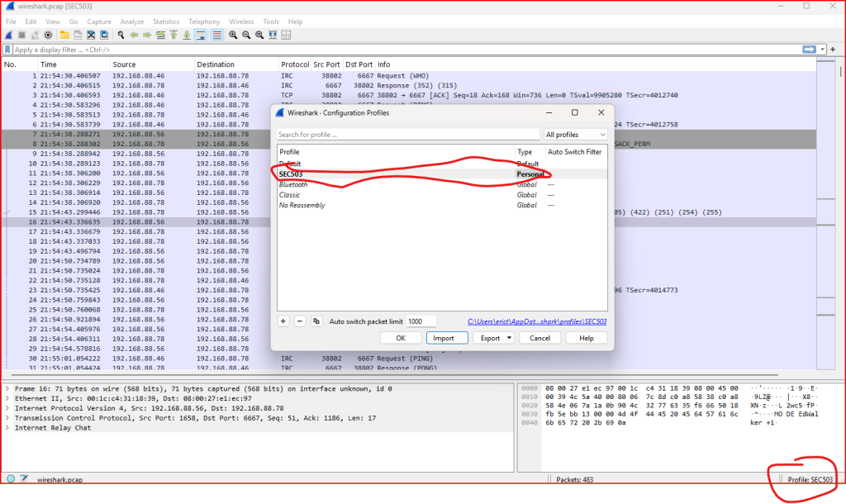
Task: Go forward in packet history arrow
Action: coord(147,35)
